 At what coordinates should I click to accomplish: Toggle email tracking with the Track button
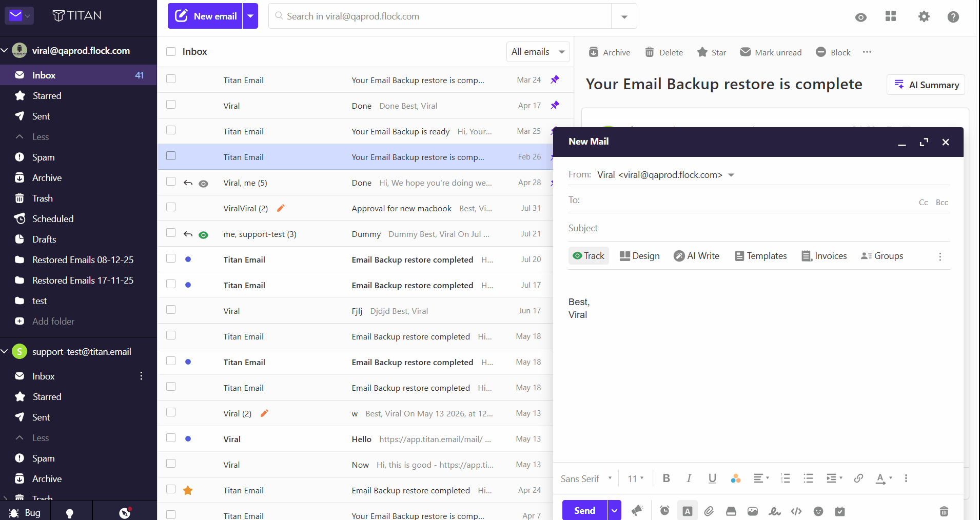point(589,256)
